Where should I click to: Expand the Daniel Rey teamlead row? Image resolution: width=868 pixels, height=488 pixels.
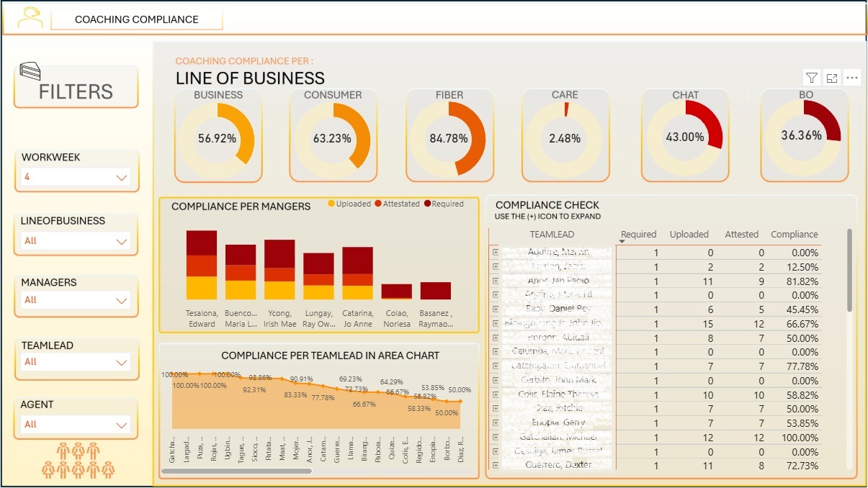[x=496, y=309]
